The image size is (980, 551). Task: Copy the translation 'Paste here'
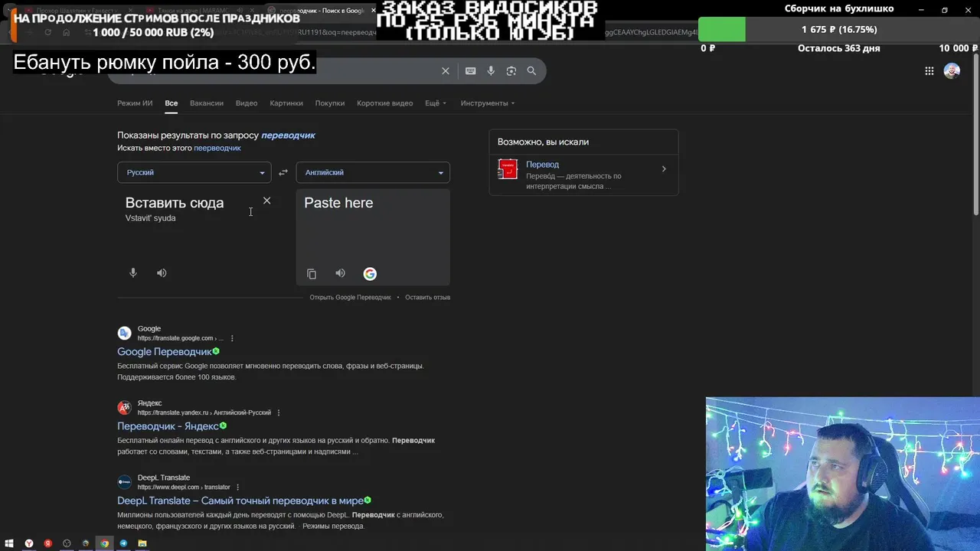pyautogui.click(x=312, y=274)
